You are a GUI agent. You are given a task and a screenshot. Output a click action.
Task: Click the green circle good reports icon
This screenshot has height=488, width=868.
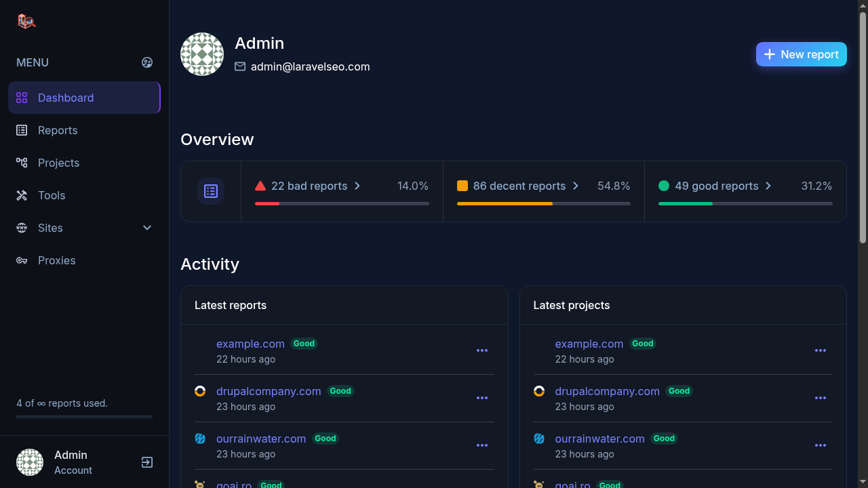664,186
